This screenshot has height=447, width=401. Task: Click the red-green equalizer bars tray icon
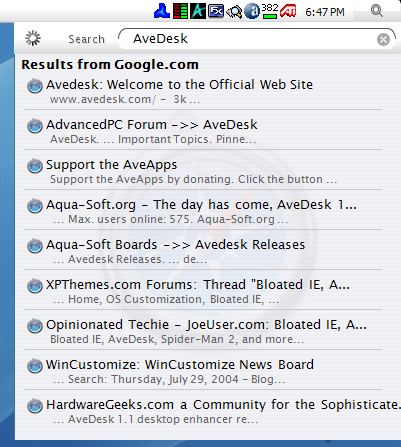pos(180,11)
